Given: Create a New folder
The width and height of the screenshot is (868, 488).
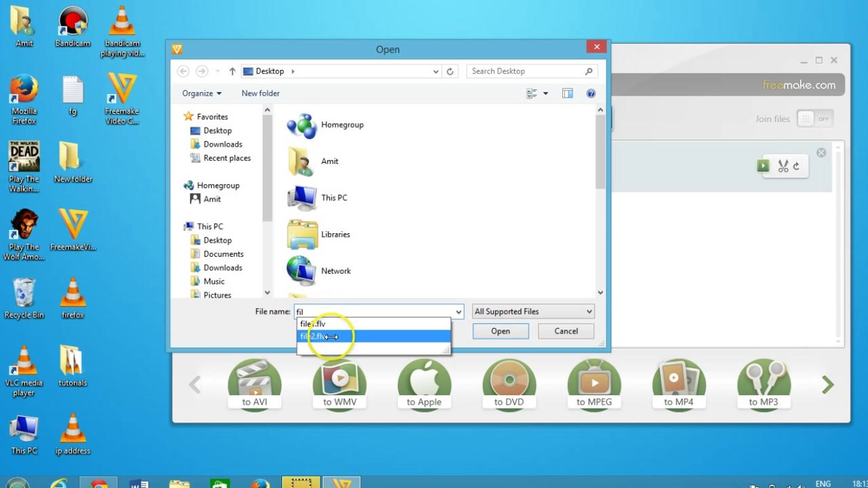Looking at the screenshot, I should tap(260, 94).
